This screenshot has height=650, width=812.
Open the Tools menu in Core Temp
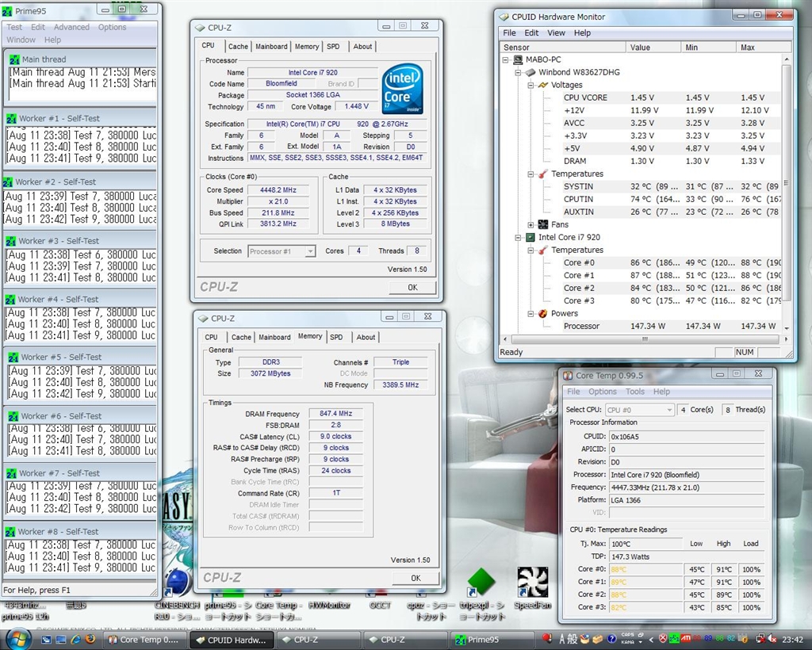click(x=634, y=392)
